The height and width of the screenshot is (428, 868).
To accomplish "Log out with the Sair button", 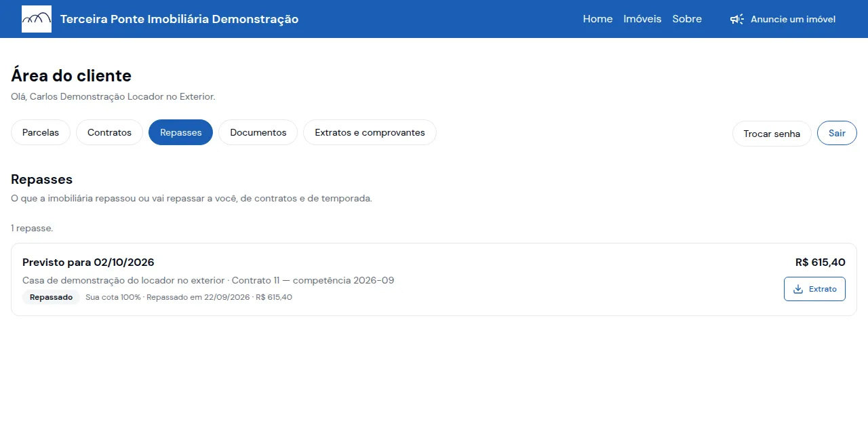I will [837, 134].
